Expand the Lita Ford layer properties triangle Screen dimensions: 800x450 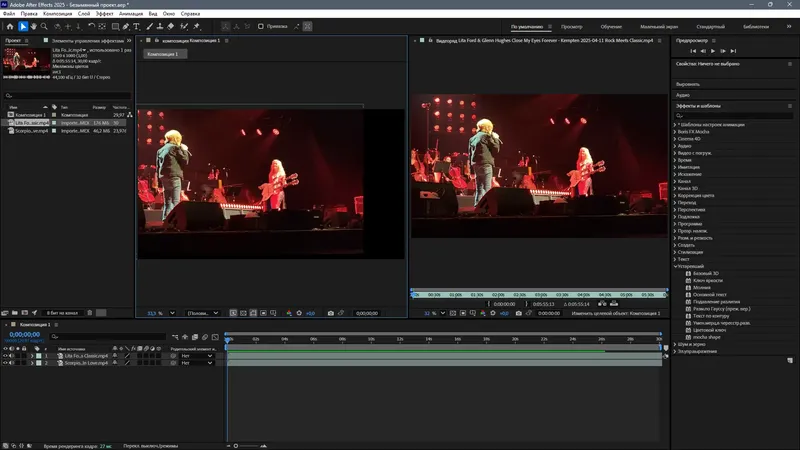pos(33,355)
